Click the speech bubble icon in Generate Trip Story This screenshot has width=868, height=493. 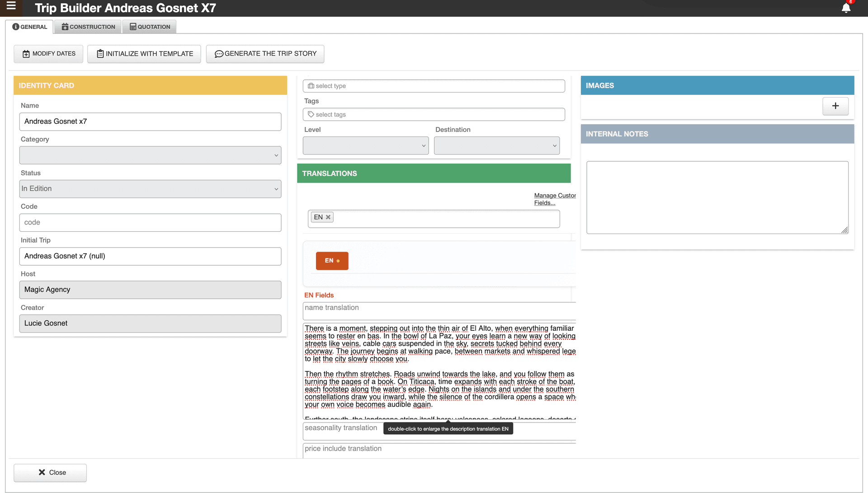pos(219,54)
